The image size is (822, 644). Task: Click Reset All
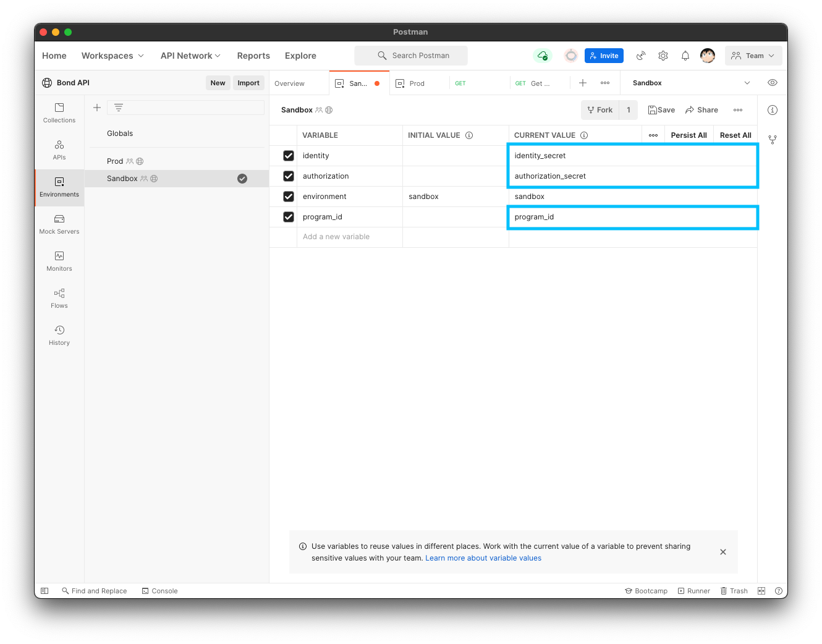[735, 135]
